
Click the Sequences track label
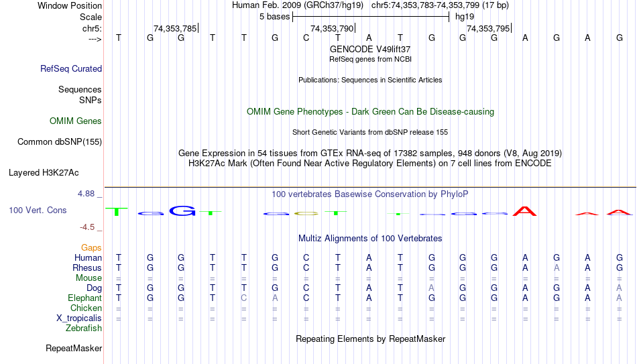(x=80, y=89)
